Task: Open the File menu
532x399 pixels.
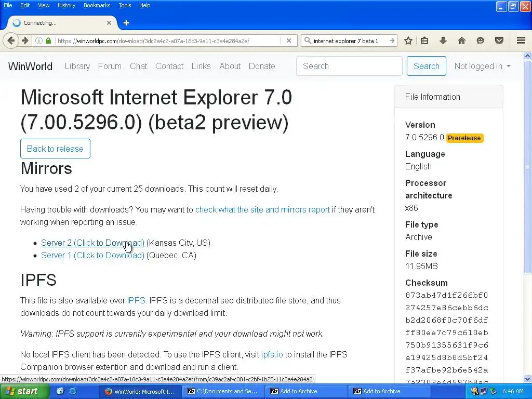Action: click(8, 5)
